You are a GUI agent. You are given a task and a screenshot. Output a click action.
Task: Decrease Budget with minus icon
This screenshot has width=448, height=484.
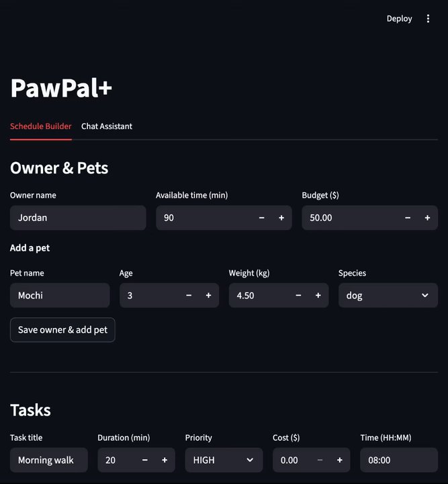(408, 218)
